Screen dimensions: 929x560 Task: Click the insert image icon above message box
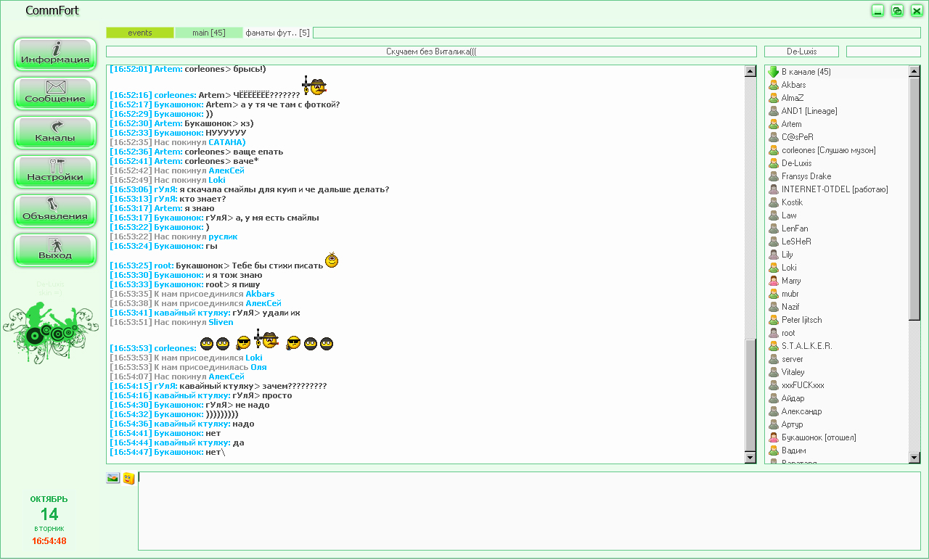click(112, 478)
